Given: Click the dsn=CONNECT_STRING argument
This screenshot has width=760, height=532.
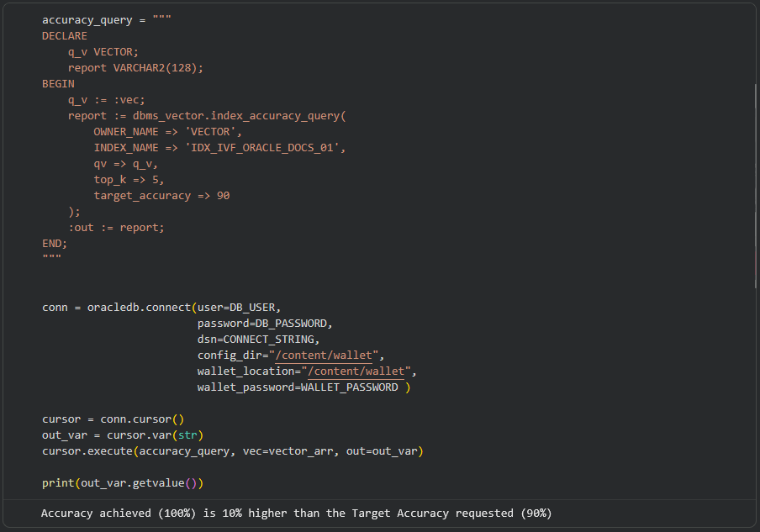Looking at the screenshot, I should click(258, 340).
